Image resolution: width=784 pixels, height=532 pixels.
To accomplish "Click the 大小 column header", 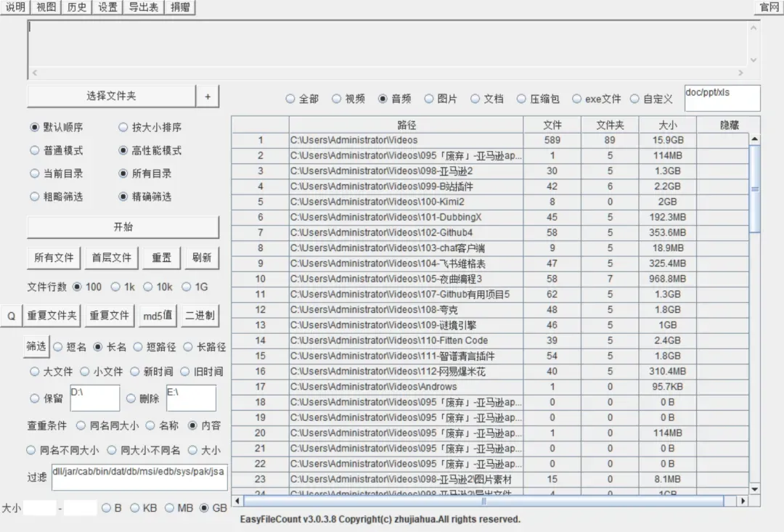I will click(668, 125).
